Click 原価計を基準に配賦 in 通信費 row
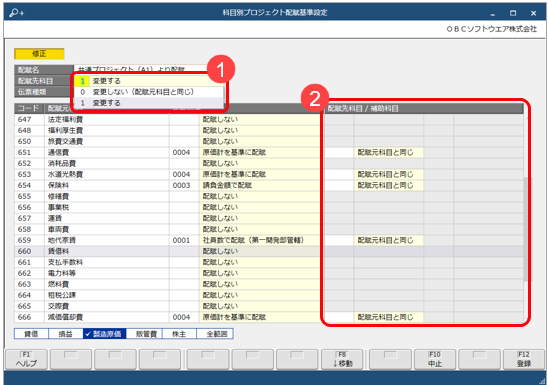This screenshot has height=385, width=548. [259, 152]
